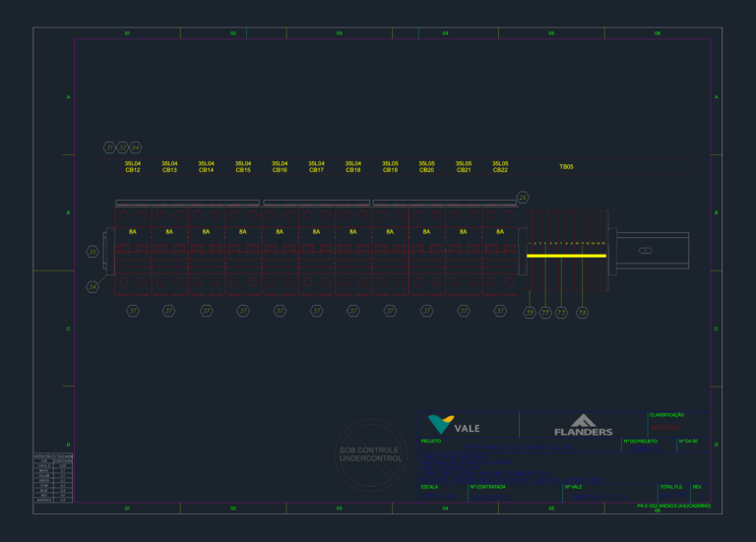Click row marker C on the right border

716,329
